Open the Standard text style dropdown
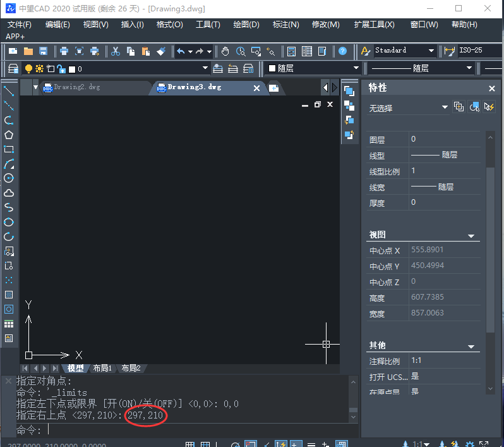The height and width of the screenshot is (447, 504). tap(431, 51)
